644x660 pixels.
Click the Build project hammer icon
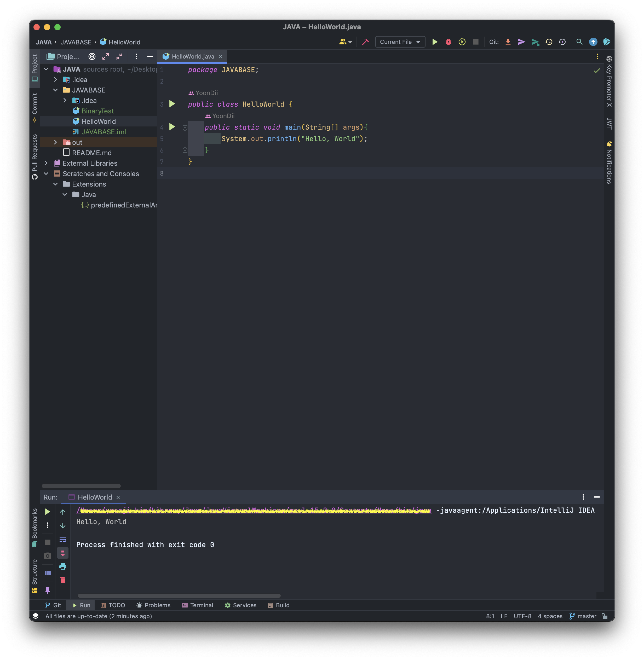tap(365, 42)
